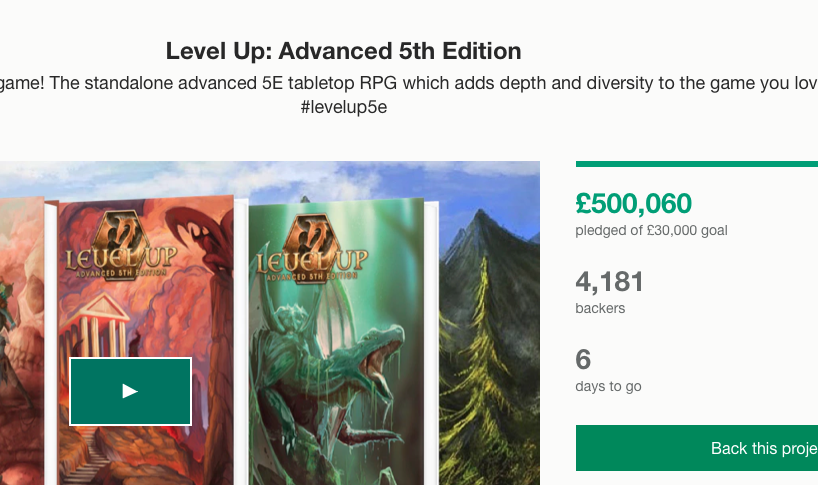Click the project title heading
Screen dimensions: 818x485
(x=343, y=51)
